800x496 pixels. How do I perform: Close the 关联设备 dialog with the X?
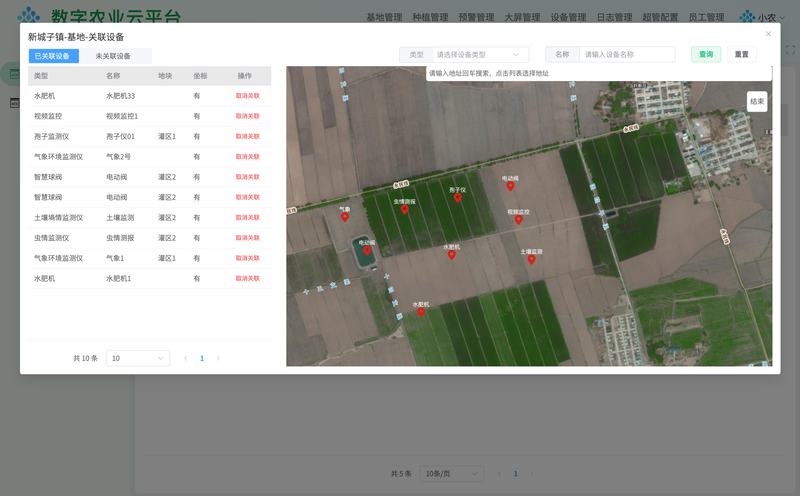[768, 34]
